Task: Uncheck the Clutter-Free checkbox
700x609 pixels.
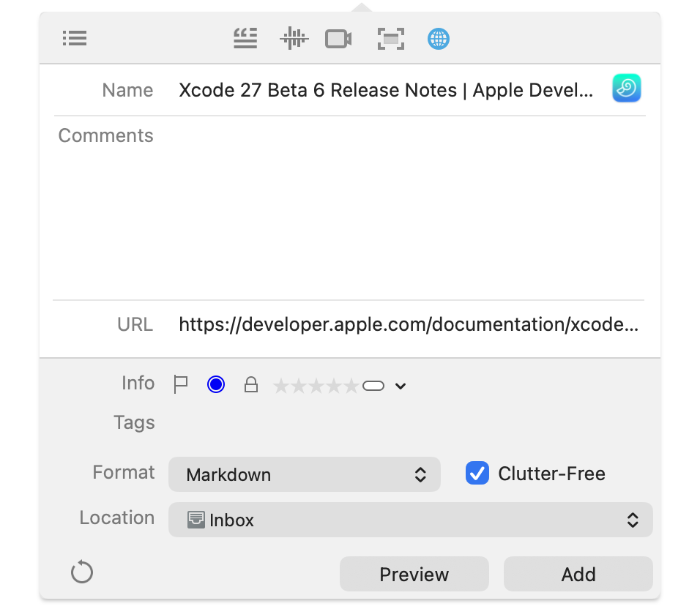Action: click(477, 474)
